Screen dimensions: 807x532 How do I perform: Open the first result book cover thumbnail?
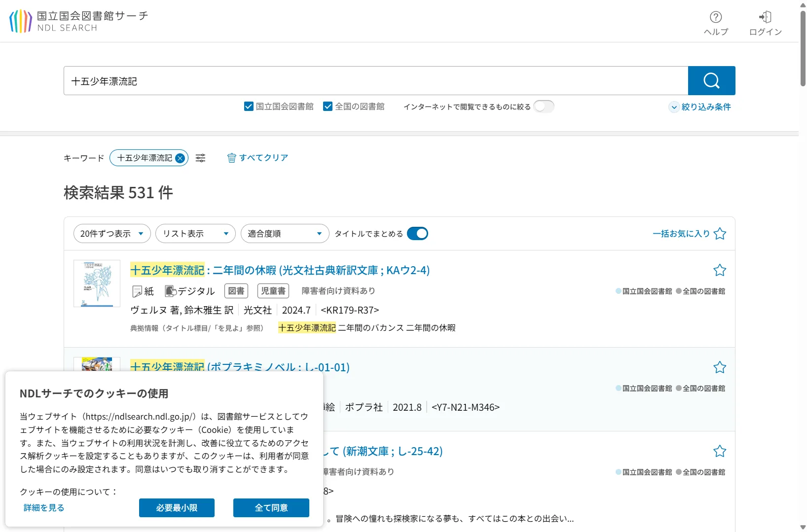[97, 284]
